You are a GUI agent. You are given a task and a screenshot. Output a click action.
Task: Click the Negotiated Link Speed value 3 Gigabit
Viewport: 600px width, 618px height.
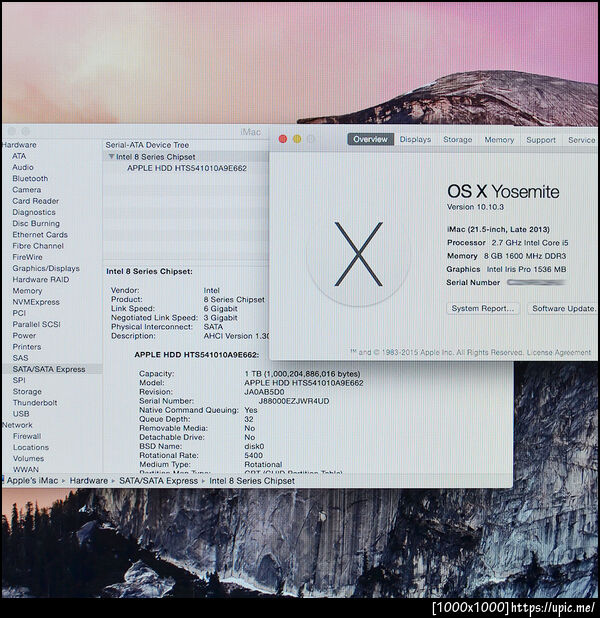click(x=220, y=318)
